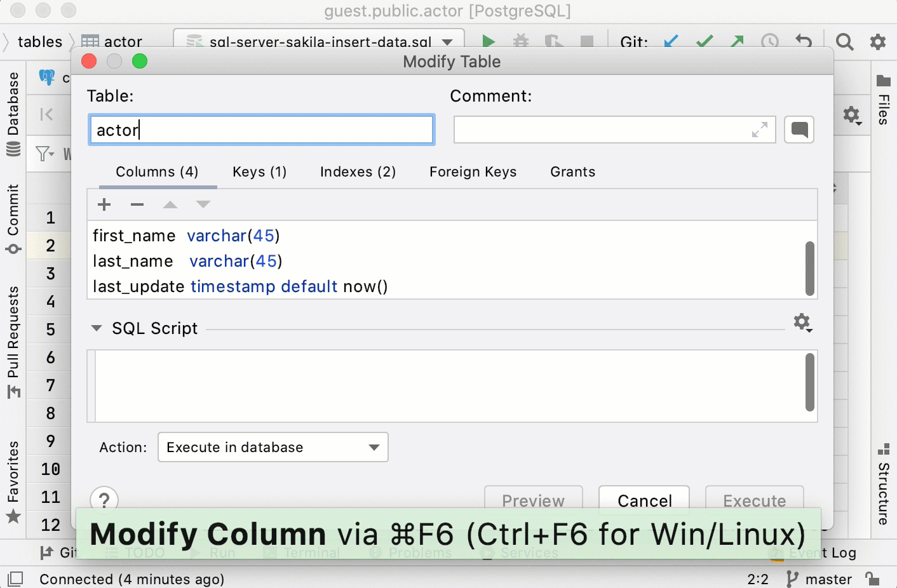Click the SQL Script scrollbar

pyautogui.click(x=809, y=382)
